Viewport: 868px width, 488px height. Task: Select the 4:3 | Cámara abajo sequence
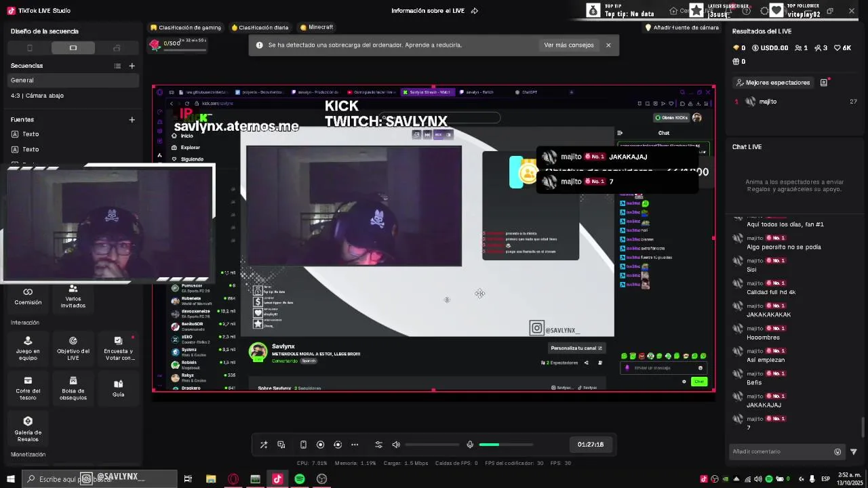tap(73, 96)
